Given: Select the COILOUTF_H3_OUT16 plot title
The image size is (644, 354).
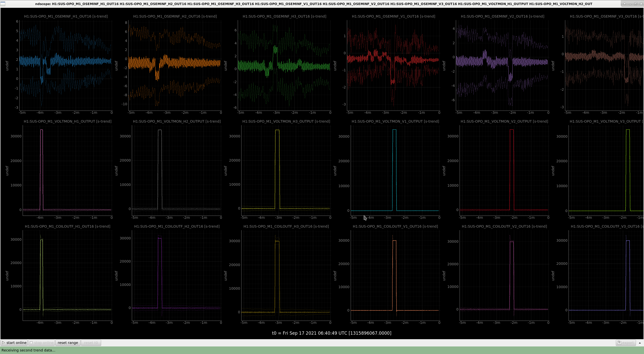Looking at the screenshot, I should click(286, 226).
